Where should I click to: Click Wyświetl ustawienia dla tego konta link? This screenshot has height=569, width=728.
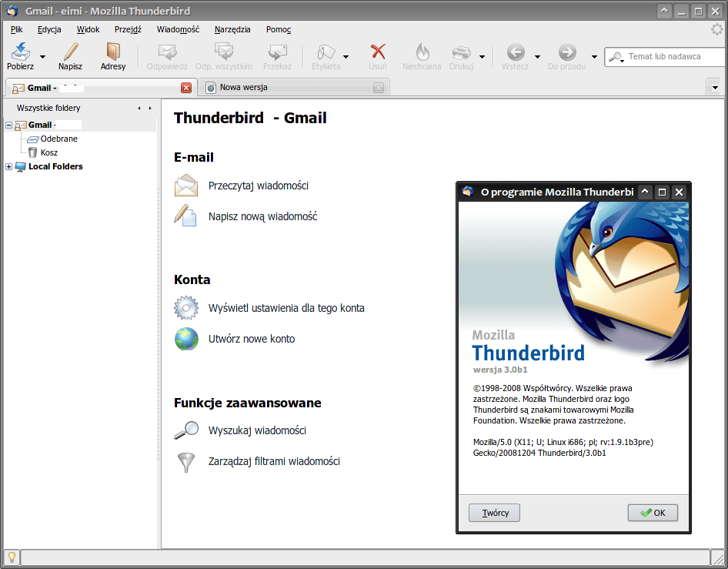286,308
